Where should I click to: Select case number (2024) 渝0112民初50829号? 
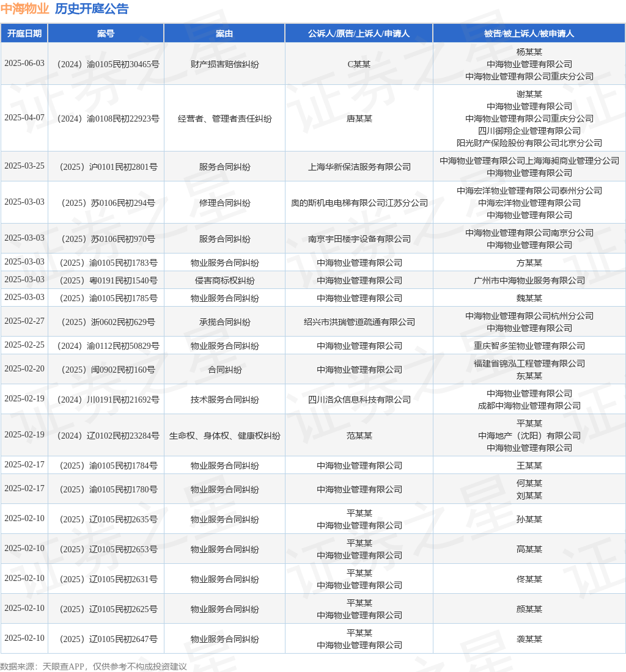point(108,346)
